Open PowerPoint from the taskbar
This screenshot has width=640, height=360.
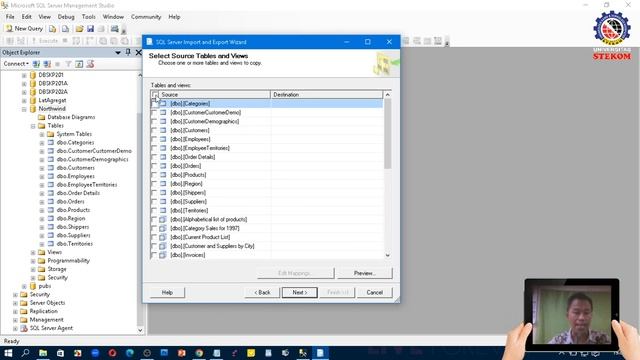click(x=182, y=353)
